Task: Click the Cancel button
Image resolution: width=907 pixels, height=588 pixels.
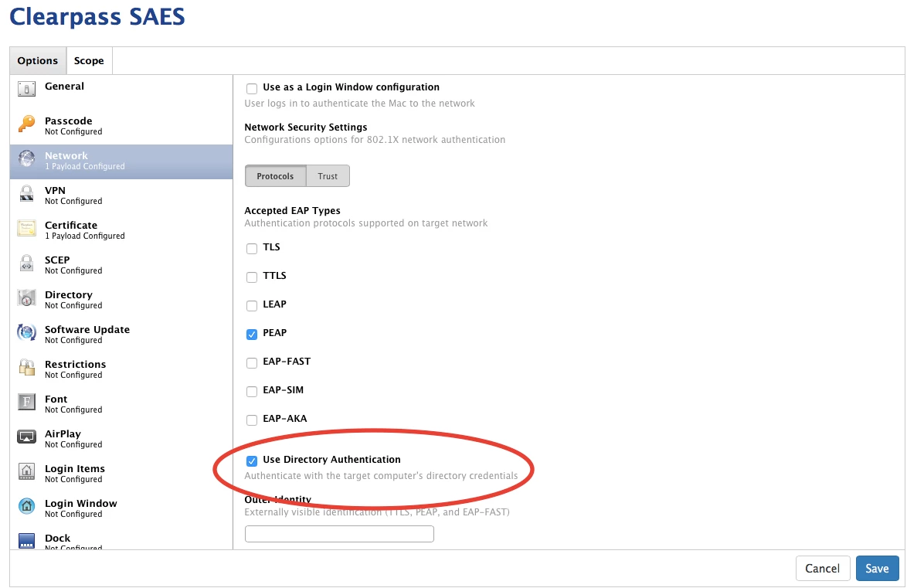Action: tap(823, 569)
